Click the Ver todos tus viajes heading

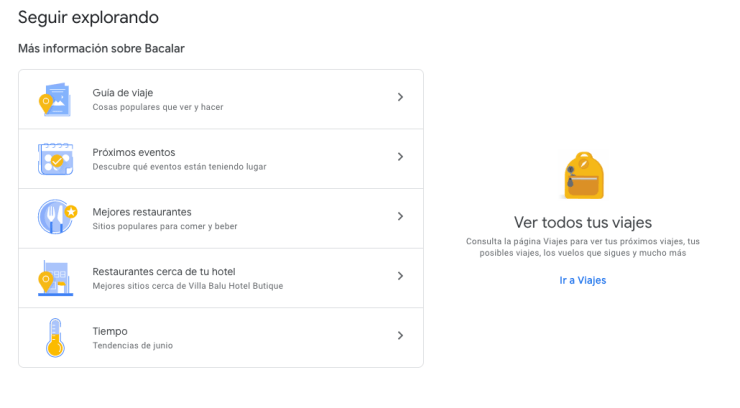(582, 222)
